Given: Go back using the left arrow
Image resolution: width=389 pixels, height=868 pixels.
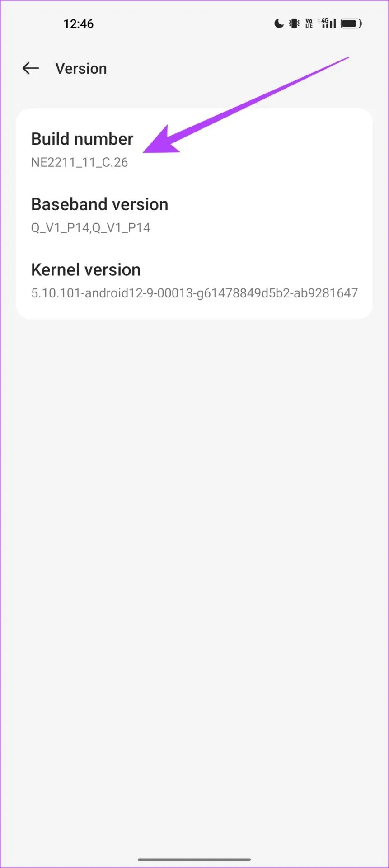Looking at the screenshot, I should pyautogui.click(x=31, y=69).
